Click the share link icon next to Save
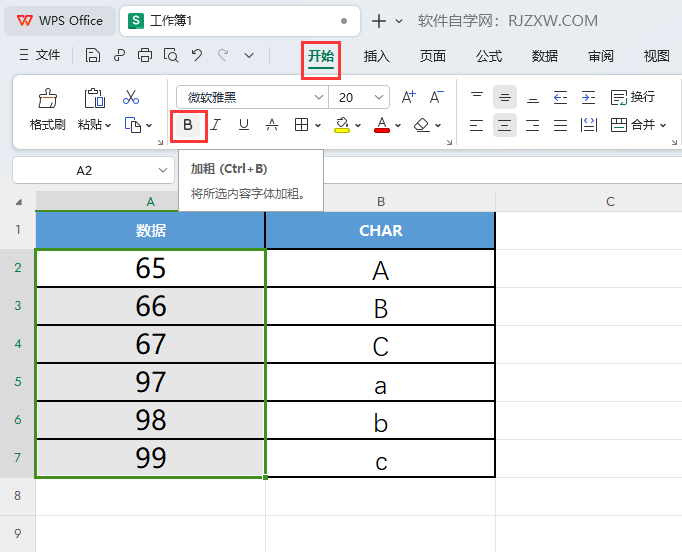This screenshot has height=552, width=682. 119,56
